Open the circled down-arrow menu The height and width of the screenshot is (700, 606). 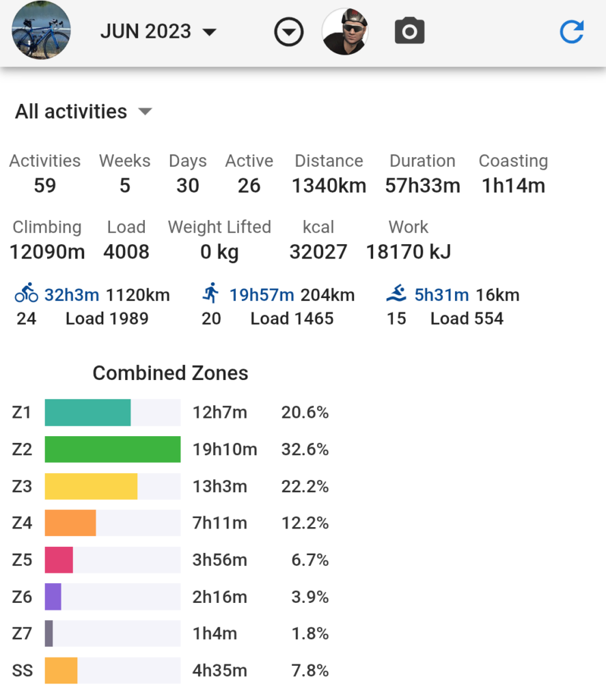click(289, 32)
